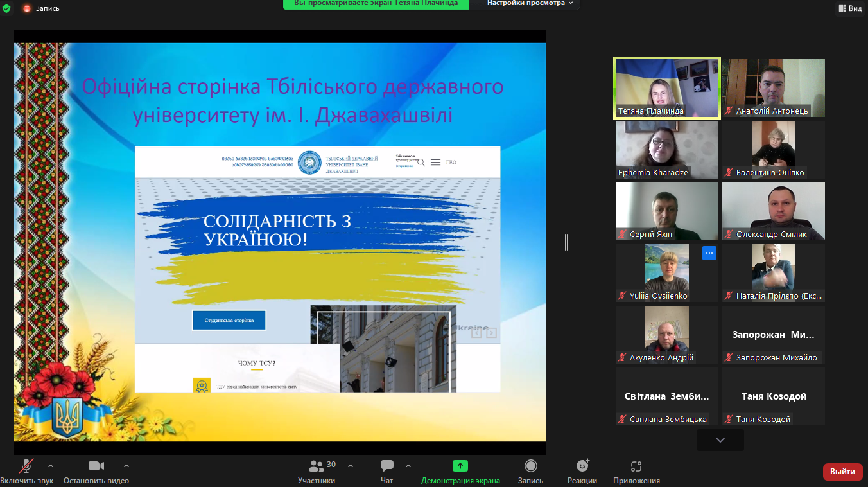Click СОЛІДАРНІСТЬ З УКРАЇНОЮ banner text
Screen dimensions: 868x487
click(x=277, y=231)
